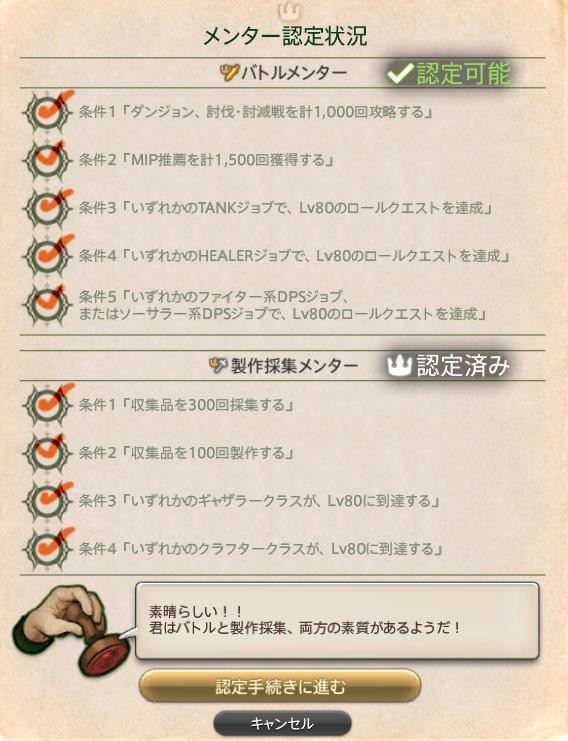568x741 pixels.
Task: Click the check emblem for the gatherer Lv80 condition
Action: pyautogui.click(x=48, y=501)
